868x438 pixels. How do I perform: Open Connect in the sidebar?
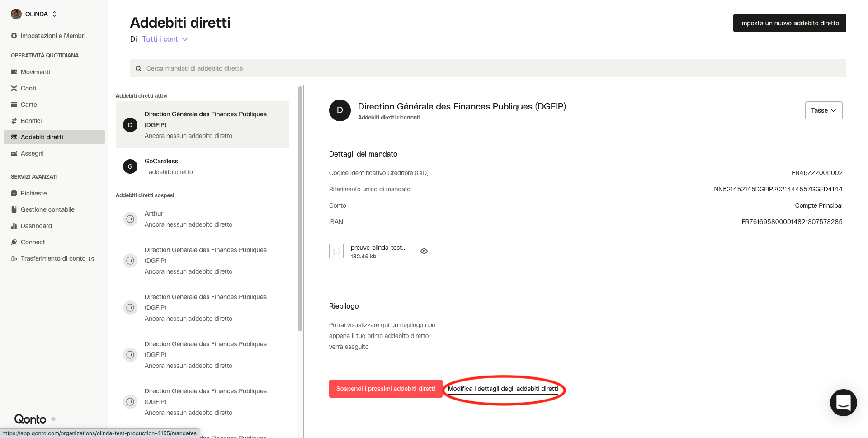(x=33, y=242)
